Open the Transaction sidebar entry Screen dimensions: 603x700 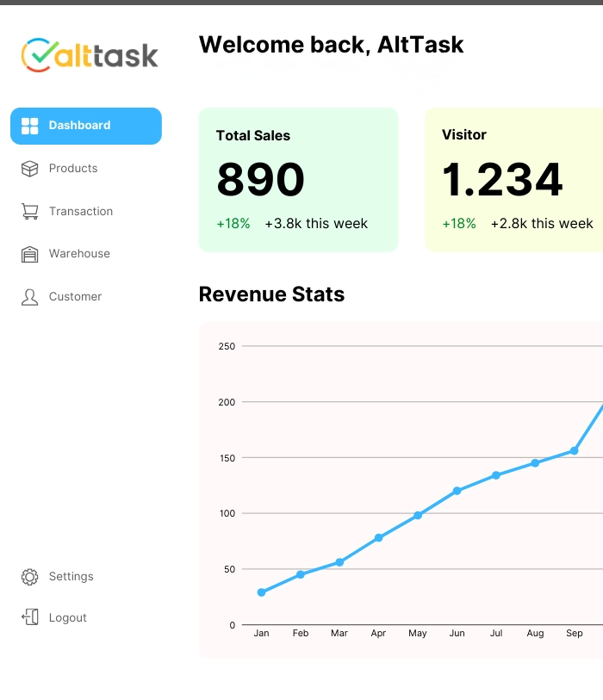click(x=80, y=211)
